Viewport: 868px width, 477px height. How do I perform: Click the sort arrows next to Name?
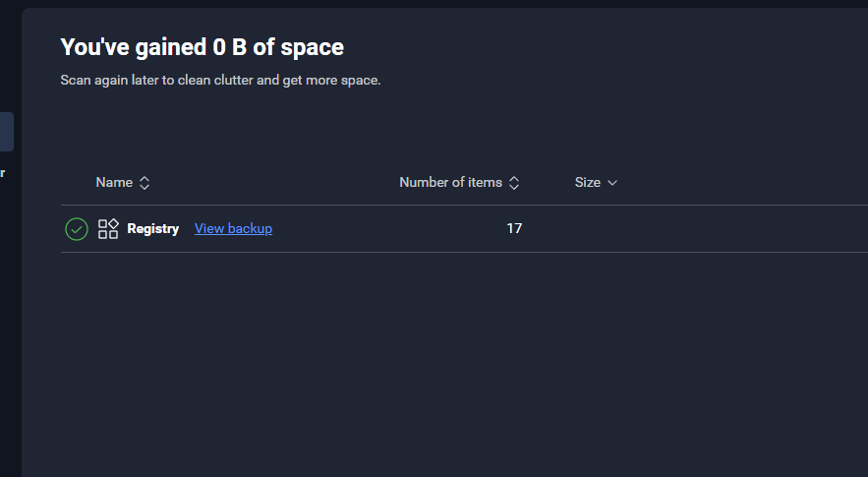(x=145, y=183)
